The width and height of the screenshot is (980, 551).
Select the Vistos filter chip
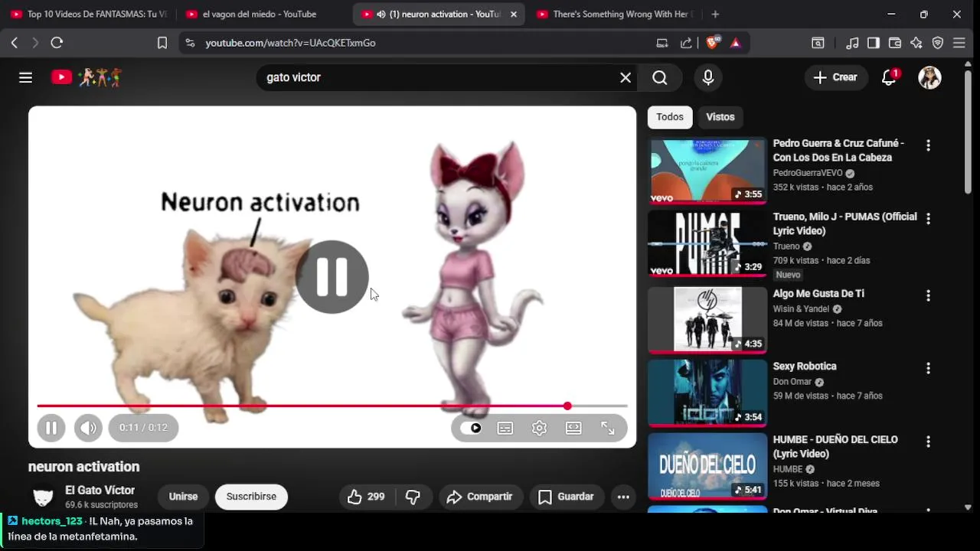720,117
